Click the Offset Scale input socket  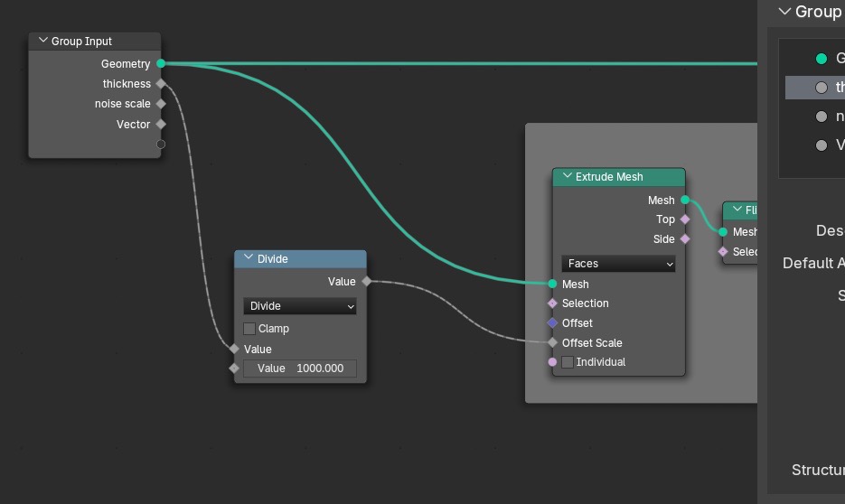552,342
